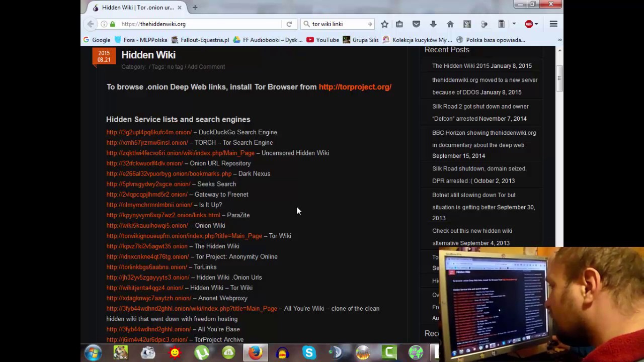
Task: Open the http://torproject.org/ link
Action: 355,87
